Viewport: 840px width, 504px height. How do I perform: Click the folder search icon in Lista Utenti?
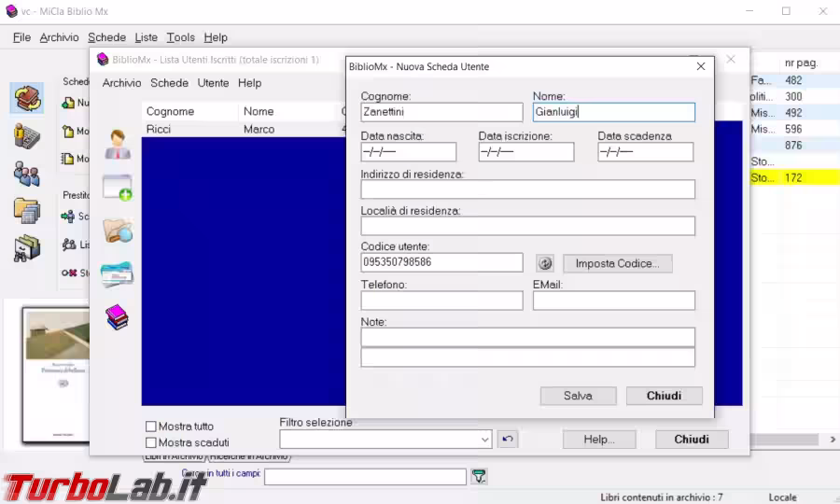tap(118, 231)
